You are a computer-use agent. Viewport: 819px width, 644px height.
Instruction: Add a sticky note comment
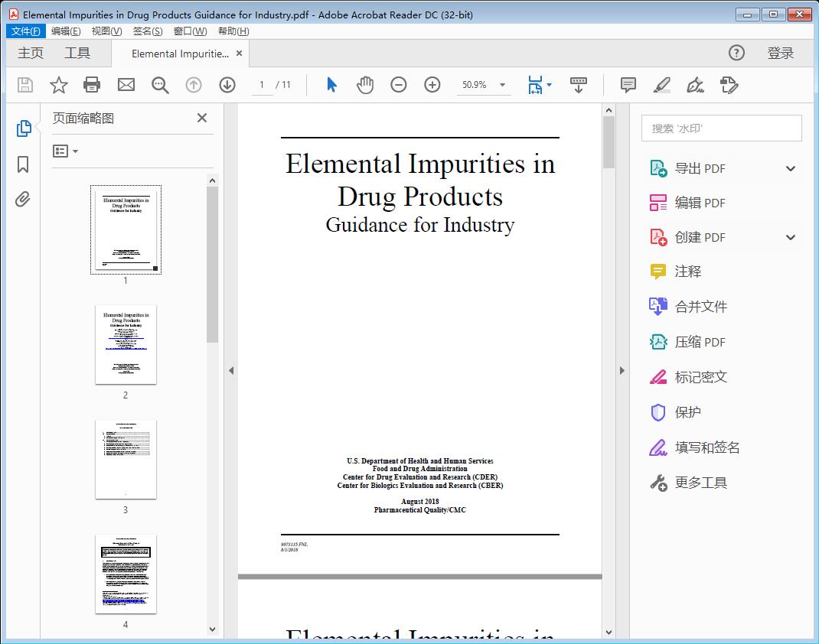628,85
